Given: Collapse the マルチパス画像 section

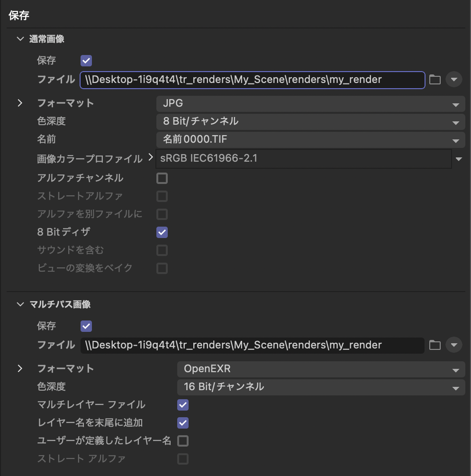Looking at the screenshot, I should (x=20, y=304).
